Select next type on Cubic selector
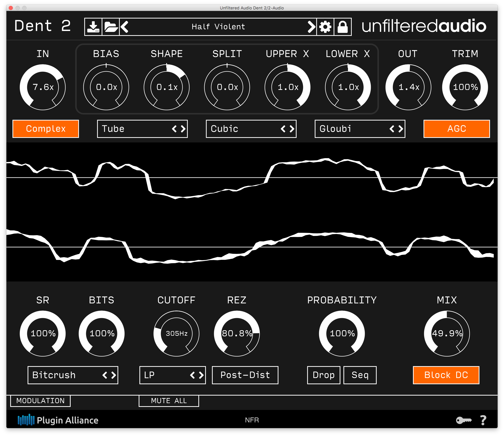The image size is (504, 436). click(x=292, y=129)
